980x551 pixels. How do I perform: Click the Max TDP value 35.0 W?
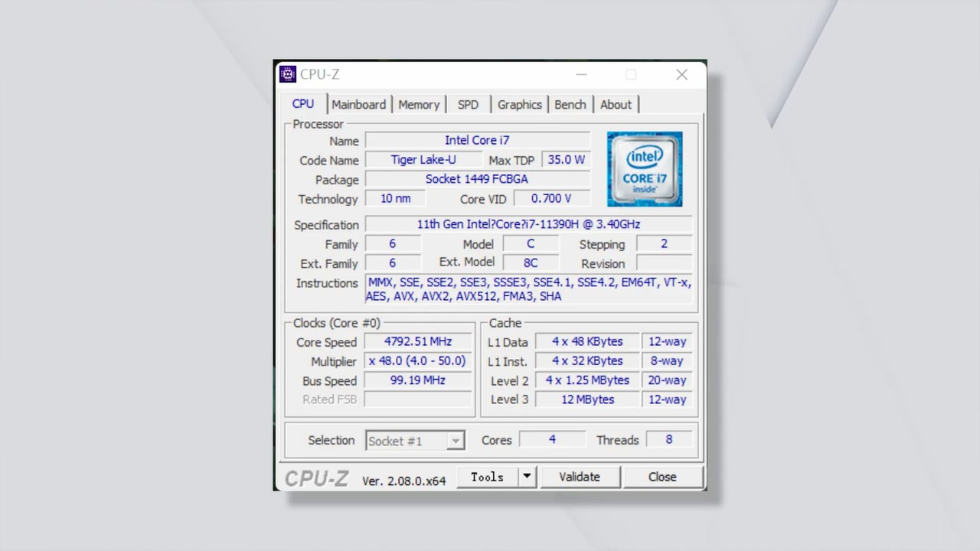566,159
